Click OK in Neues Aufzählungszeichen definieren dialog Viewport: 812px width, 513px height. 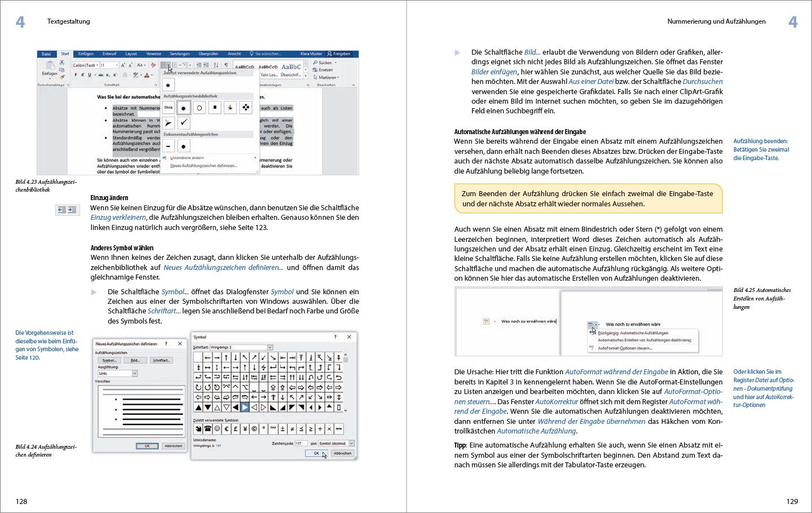147,446
